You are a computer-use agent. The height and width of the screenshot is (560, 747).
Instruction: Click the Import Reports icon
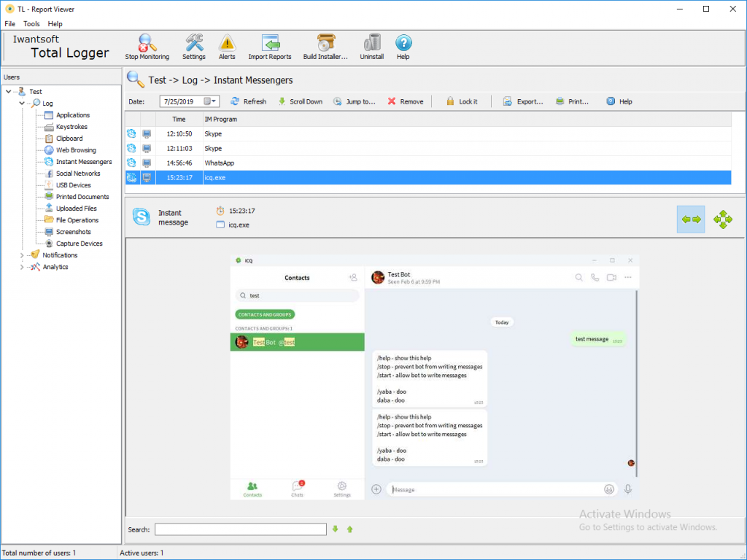270,43
